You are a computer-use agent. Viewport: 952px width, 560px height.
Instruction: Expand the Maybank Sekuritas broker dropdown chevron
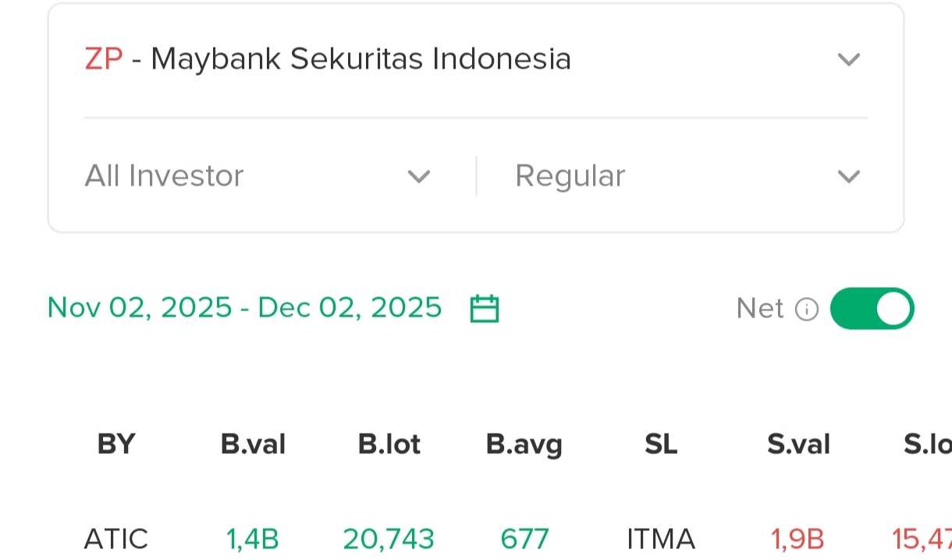(x=847, y=59)
